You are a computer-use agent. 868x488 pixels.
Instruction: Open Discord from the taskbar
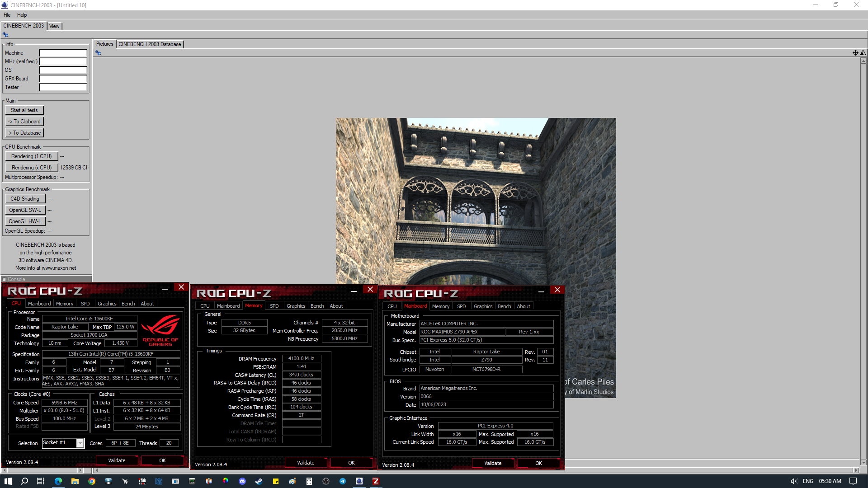point(242,481)
